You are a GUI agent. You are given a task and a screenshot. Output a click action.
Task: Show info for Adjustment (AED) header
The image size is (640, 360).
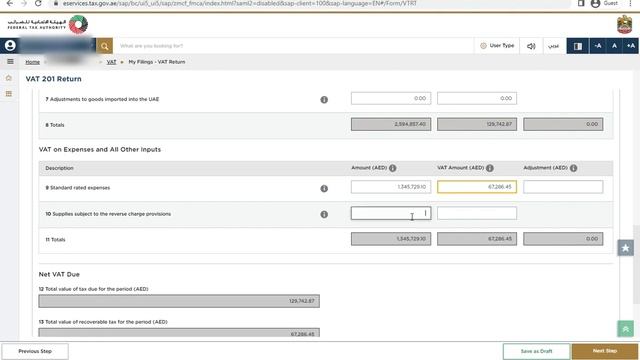(x=573, y=168)
